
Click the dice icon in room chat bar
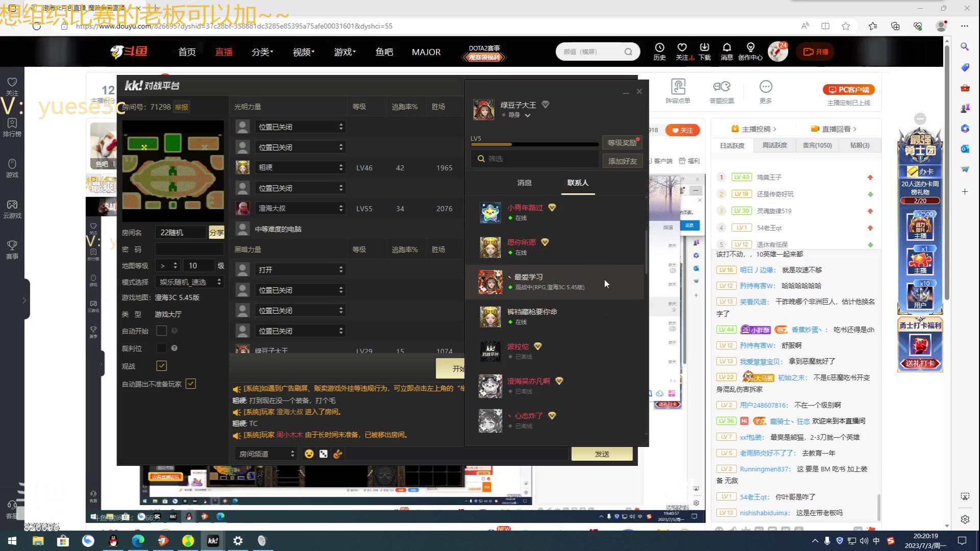[323, 454]
